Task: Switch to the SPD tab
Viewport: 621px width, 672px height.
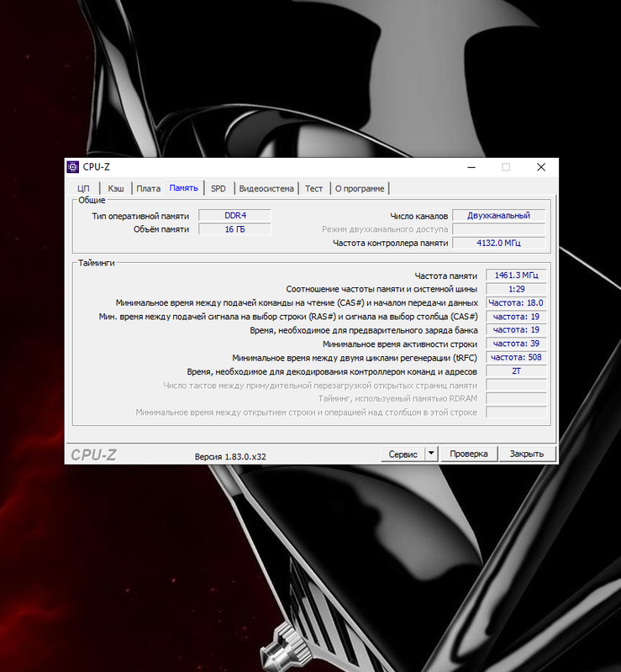Action: (x=218, y=188)
